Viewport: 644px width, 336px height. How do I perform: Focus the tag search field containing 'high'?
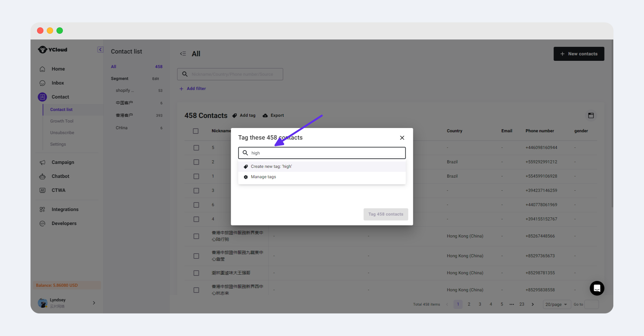325,153
